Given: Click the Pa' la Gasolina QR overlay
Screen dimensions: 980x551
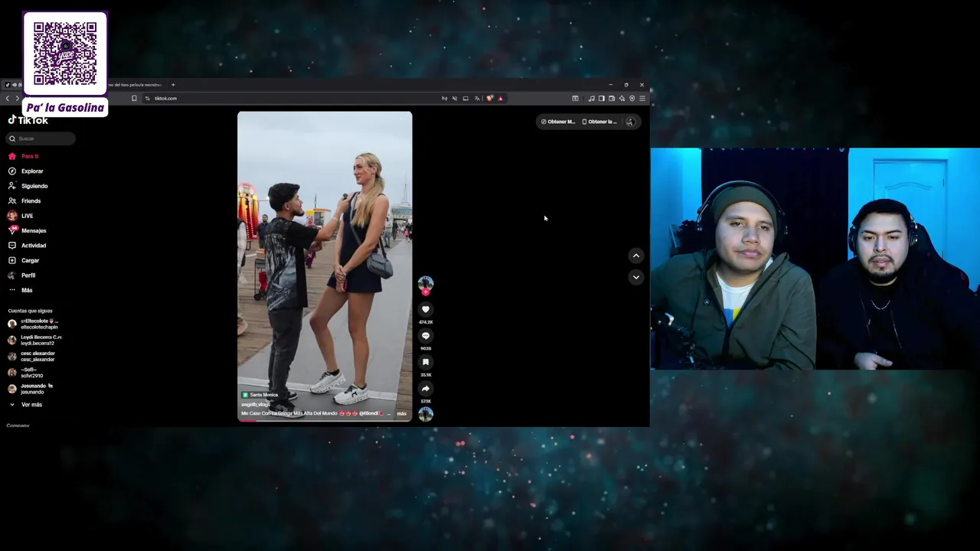Looking at the screenshot, I should (x=65, y=64).
